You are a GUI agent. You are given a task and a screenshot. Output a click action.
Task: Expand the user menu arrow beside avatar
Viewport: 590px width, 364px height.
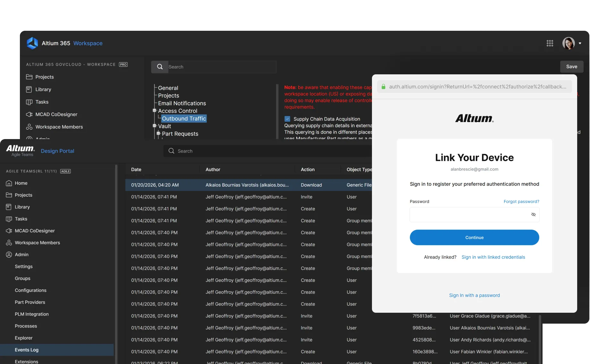click(580, 43)
